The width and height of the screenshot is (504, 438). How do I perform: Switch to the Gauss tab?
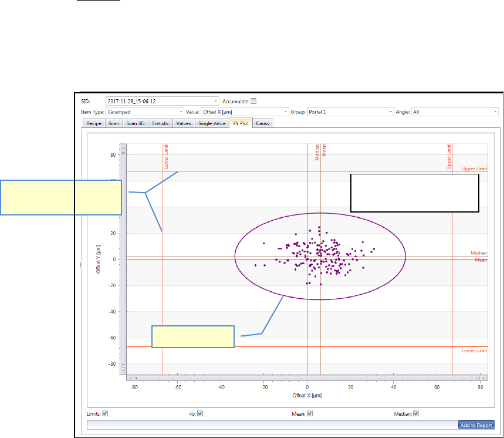(x=262, y=123)
